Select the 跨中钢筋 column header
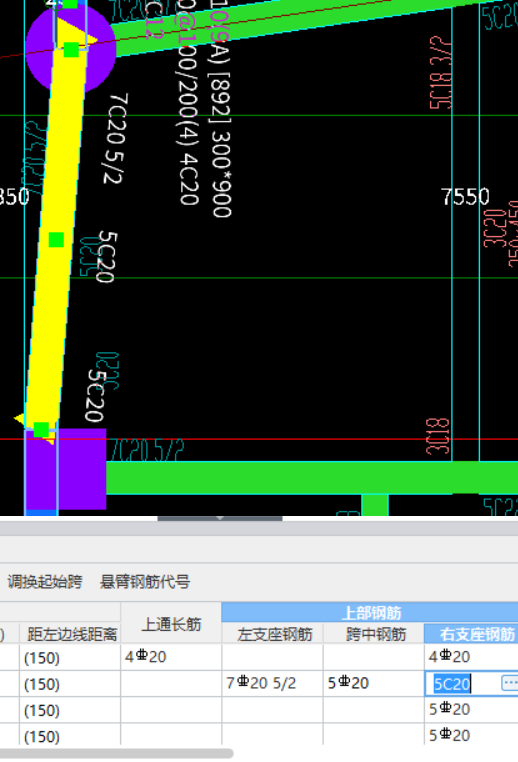This screenshot has height=762, width=518. coord(376,634)
